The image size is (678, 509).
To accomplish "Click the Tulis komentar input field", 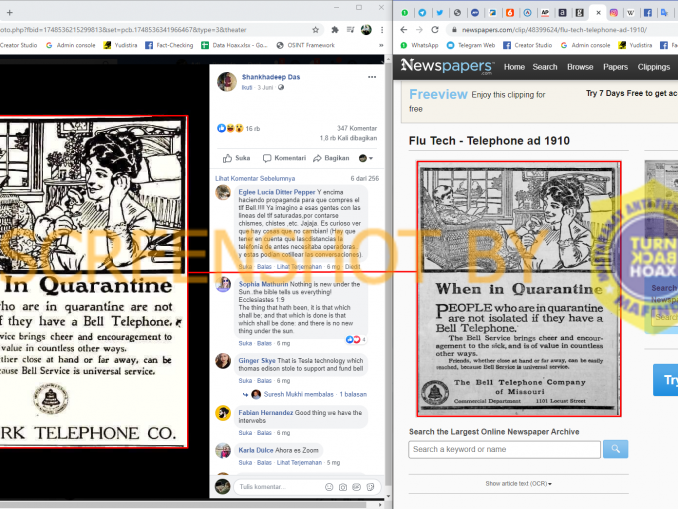I will (x=277, y=487).
